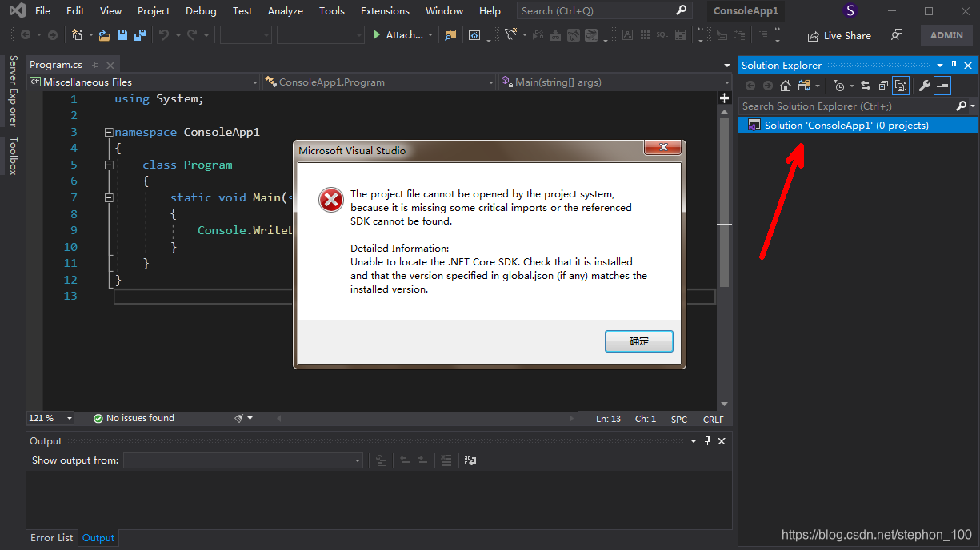Pin the Output panel
The height and width of the screenshot is (550, 980).
[x=707, y=441]
